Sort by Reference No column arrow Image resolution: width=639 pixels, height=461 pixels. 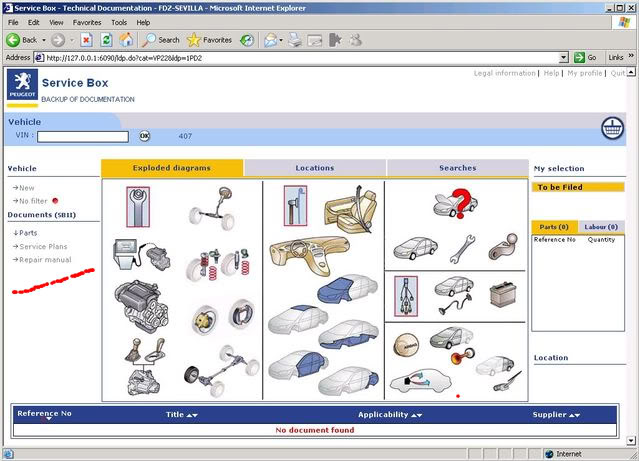tap(48, 419)
